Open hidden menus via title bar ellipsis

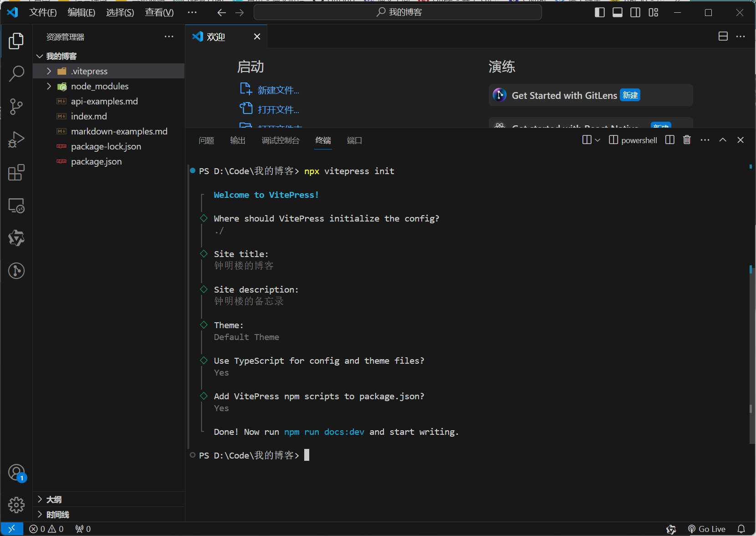192,12
